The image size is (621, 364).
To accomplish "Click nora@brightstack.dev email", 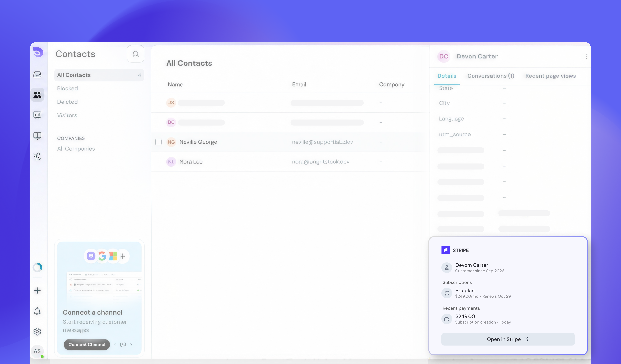I will [x=321, y=162].
